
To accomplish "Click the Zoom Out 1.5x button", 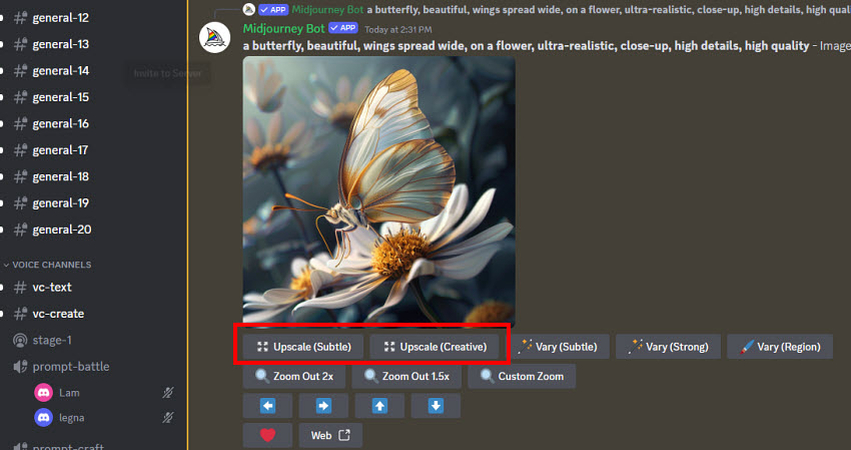I will pos(407,376).
